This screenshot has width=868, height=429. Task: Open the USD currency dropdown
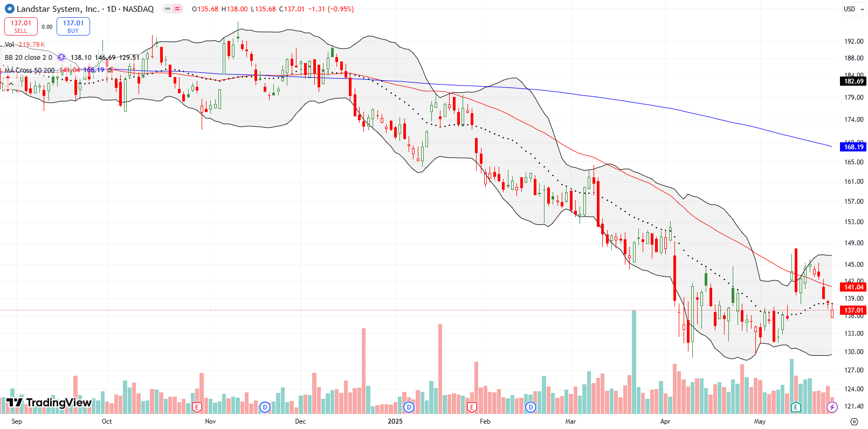pyautogui.click(x=853, y=9)
